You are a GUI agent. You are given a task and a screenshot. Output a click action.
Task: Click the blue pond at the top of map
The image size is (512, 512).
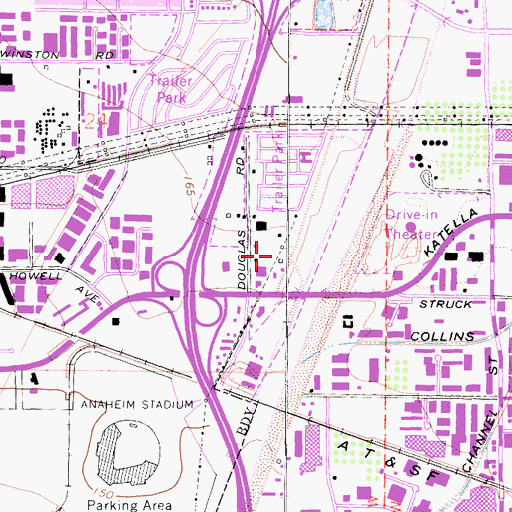coord(323,14)
